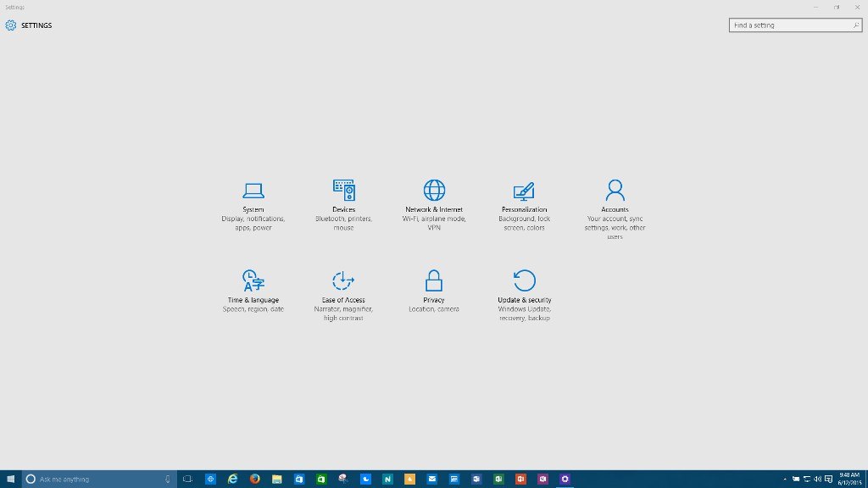Click inside the Find a setting search box
The width and height of the screenshot is (868, 488).
(x=788, y=25)
